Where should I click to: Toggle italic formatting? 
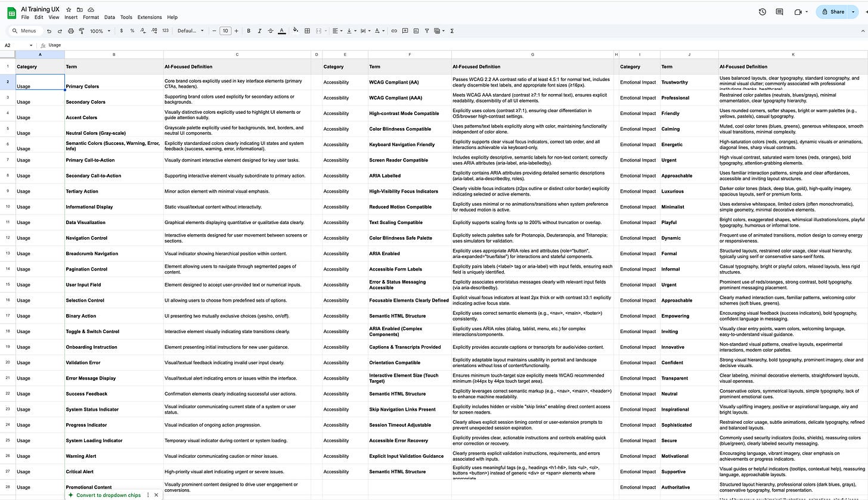tap(259, 31)
